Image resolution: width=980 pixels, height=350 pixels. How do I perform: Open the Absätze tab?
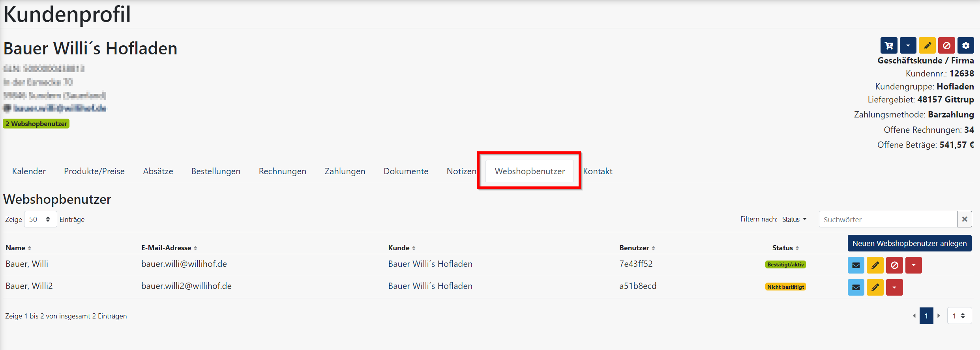[x=158, y=171]
